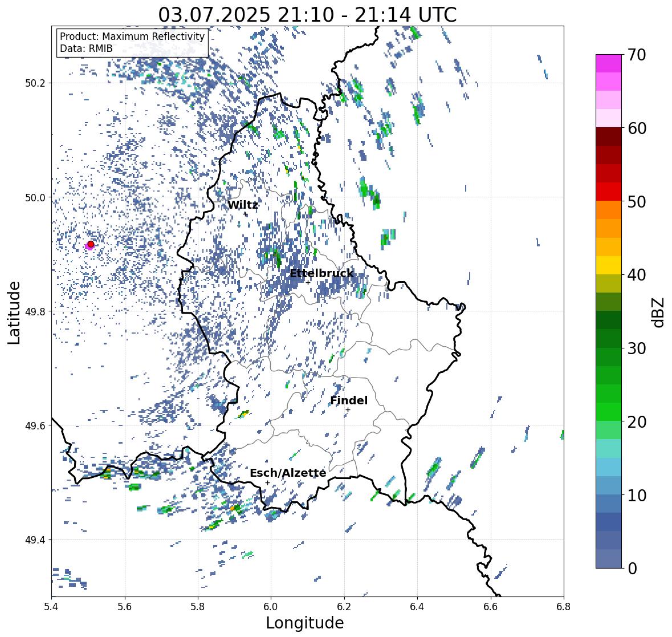Click the longitude tick label 6.6

tap(491, 606)
